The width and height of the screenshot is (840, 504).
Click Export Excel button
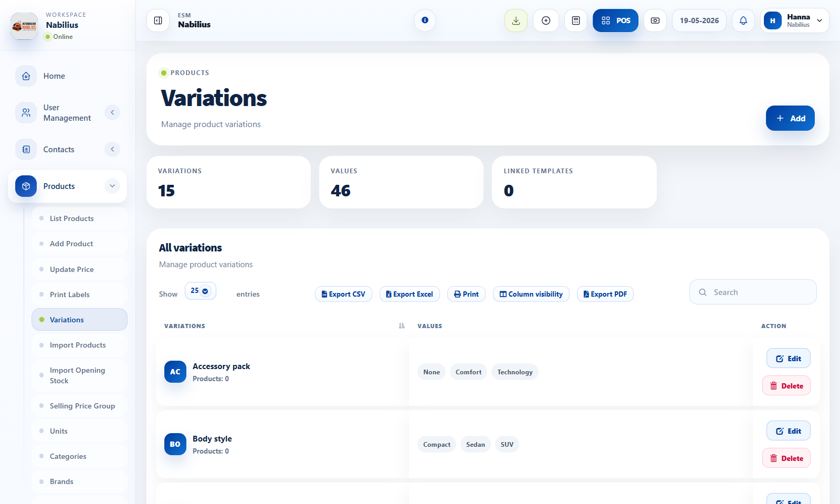pyautogui.click(x=409, y=294)
